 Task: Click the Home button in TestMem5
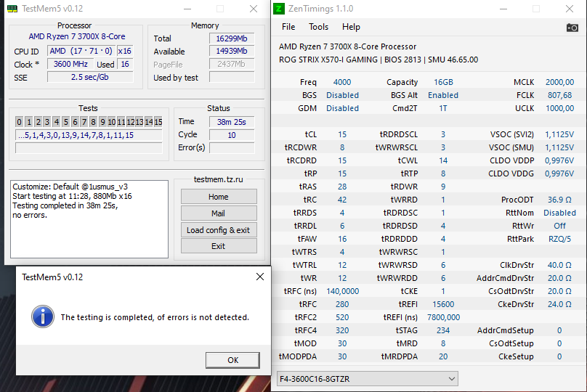click(x=219, y=197)
